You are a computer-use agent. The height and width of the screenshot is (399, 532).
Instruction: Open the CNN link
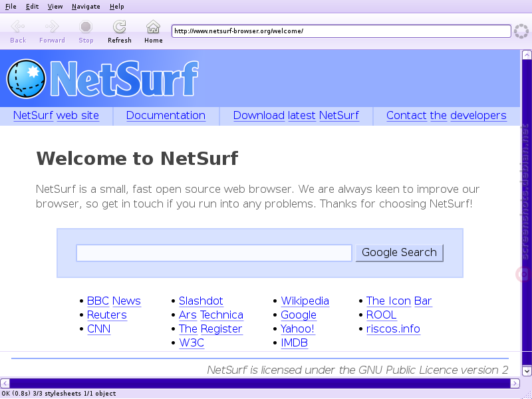(x=98, y=329)
